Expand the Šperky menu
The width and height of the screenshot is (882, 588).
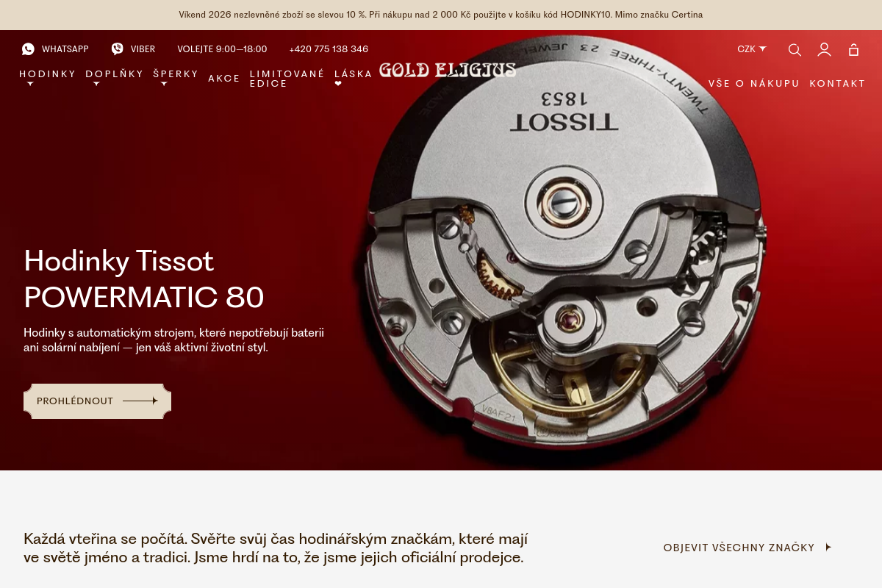[176, 77]
